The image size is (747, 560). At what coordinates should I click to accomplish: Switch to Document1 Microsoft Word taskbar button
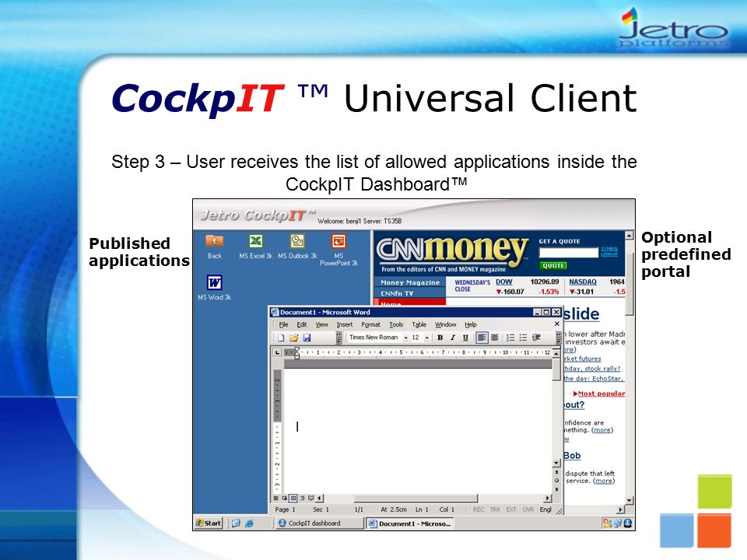pyautogui.click(x=410, y=523)
